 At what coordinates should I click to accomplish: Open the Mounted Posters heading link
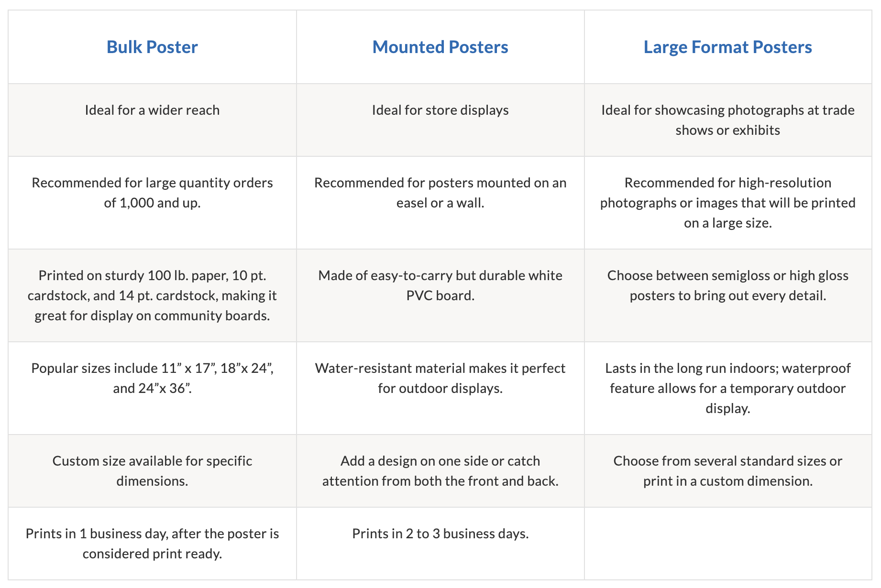440,47
